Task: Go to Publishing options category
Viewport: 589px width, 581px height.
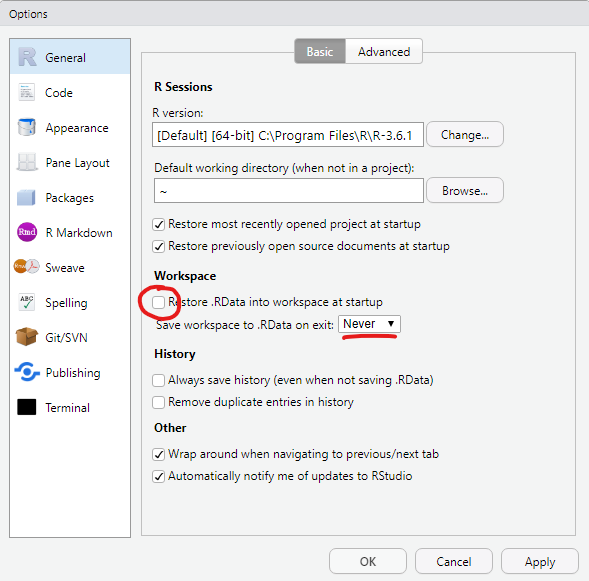Action: point(70,373)
